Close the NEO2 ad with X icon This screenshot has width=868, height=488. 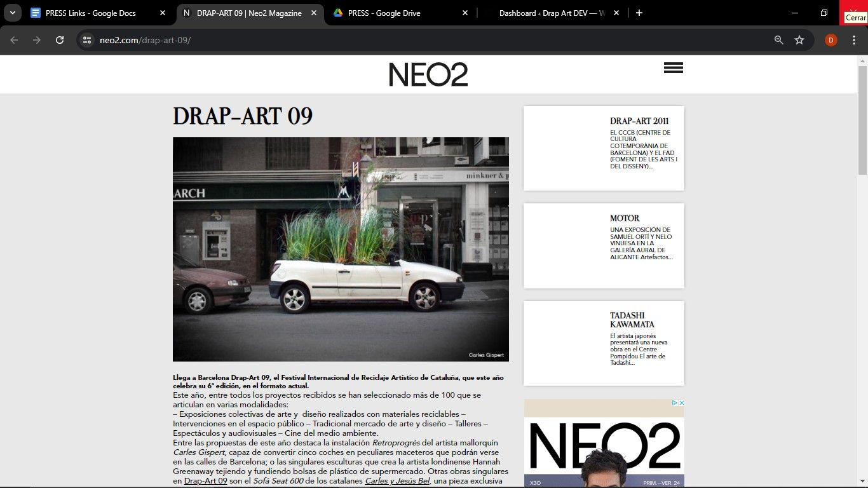point(681,403)
